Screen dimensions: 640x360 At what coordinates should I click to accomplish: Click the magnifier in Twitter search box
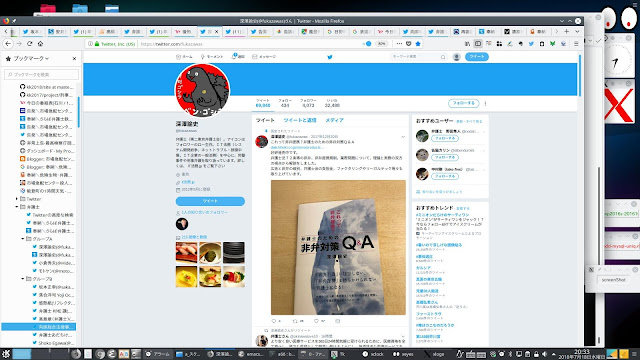tap(443, 57)
